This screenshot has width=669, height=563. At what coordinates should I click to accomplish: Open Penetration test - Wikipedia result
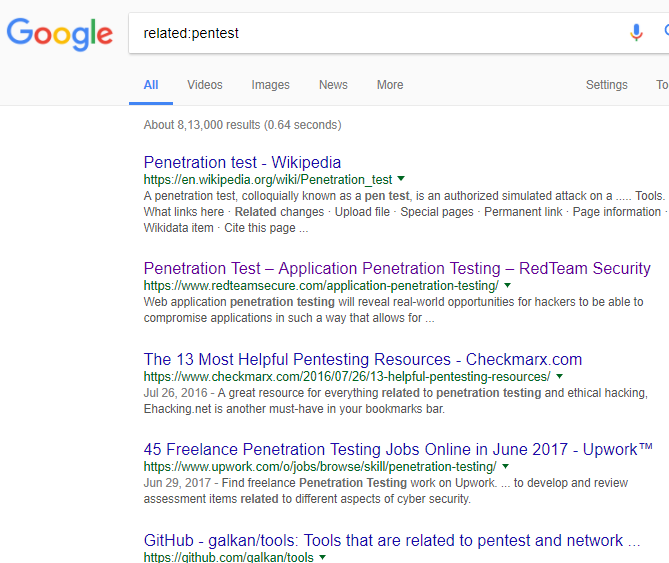click(x=242, y=162)
